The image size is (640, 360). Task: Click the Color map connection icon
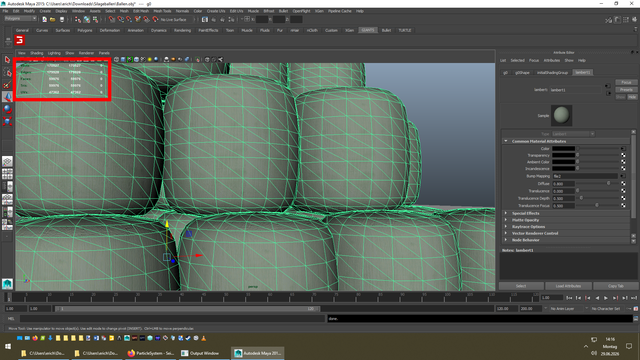[x=623, y=149]
